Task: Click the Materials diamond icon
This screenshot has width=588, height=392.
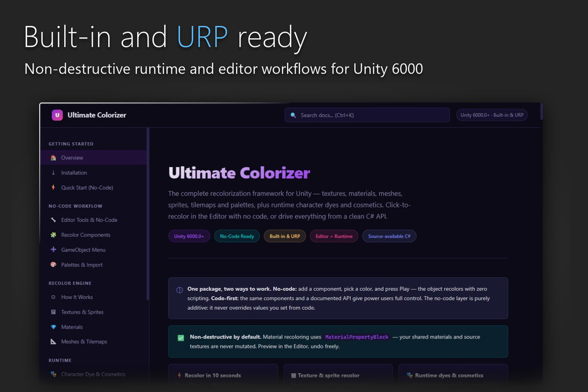Action: [x=53, y=327]
